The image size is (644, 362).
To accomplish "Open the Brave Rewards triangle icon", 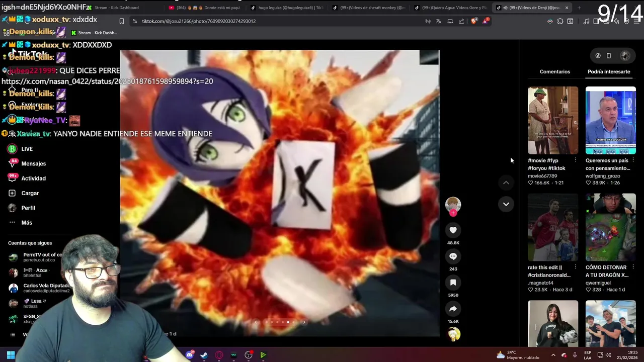I will tap(486, 21).
